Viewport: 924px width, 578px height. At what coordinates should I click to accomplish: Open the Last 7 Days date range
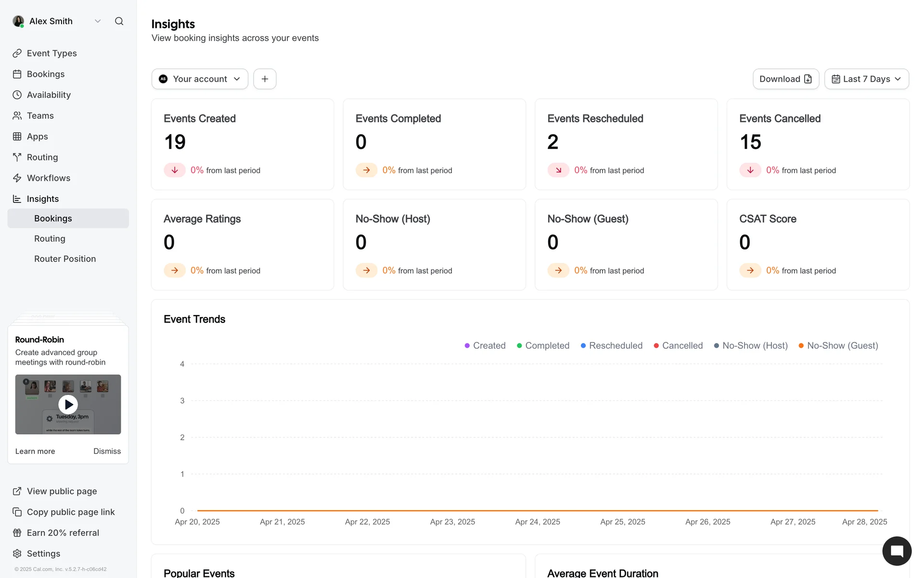(866, 79)
